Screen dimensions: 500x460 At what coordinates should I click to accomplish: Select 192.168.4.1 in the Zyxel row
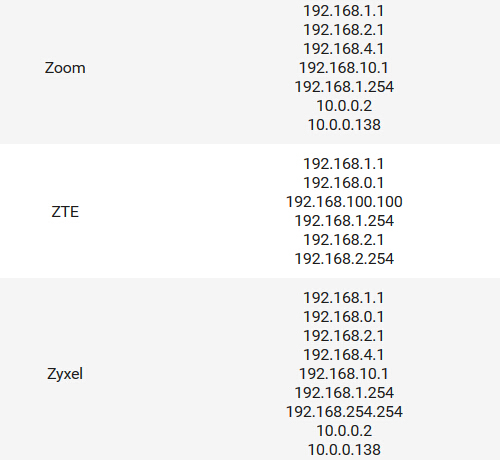(x=344, y=355)
